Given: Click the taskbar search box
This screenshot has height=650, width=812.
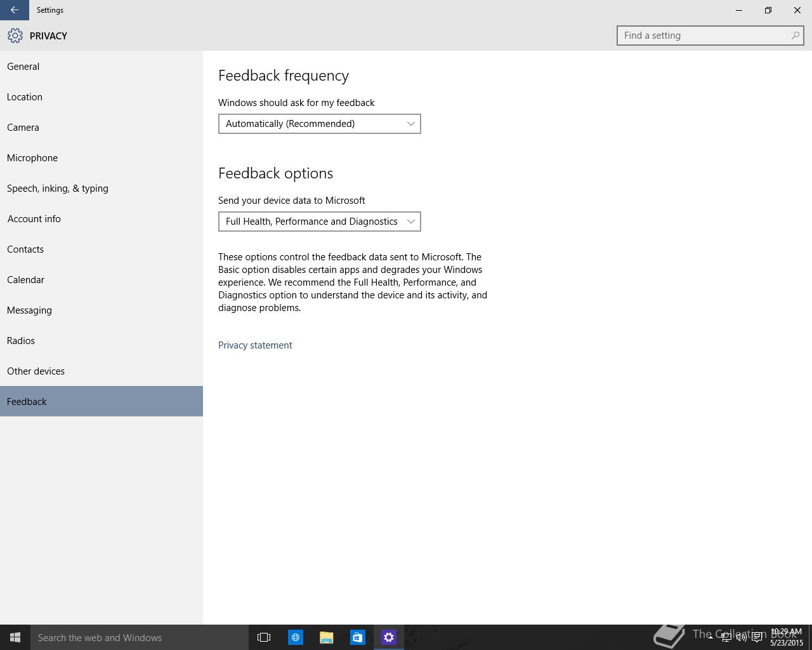Looking at the screenshot, I should click(x=140, y=637).
